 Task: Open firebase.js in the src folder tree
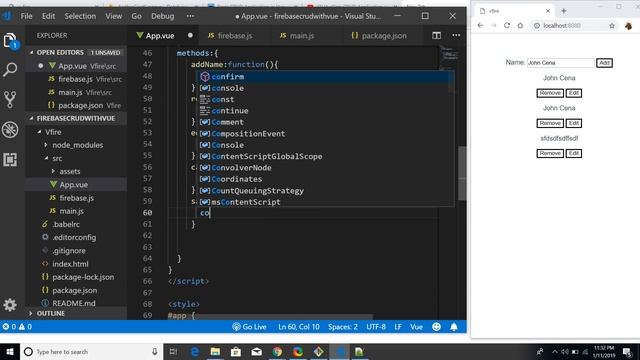point(76,198)
